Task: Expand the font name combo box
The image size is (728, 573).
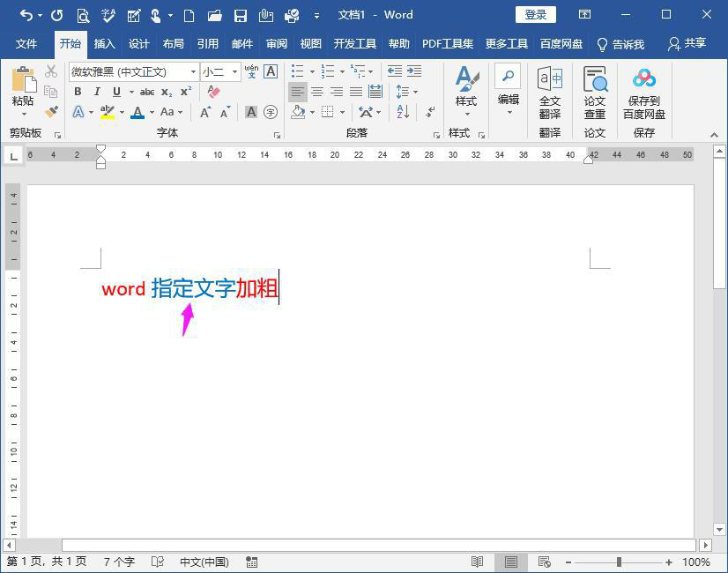Action: (x=193, y=72)
